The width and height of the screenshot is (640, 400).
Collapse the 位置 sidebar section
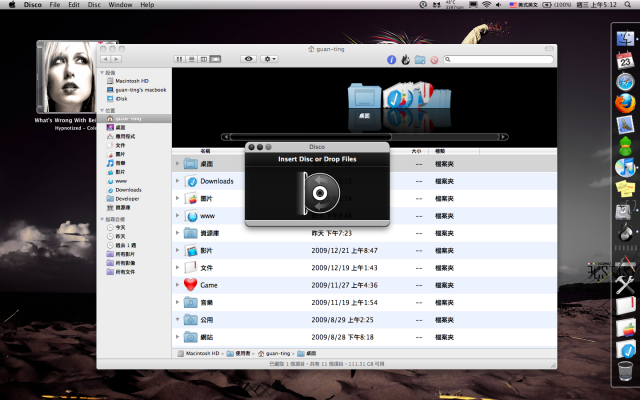coord(102,110)
